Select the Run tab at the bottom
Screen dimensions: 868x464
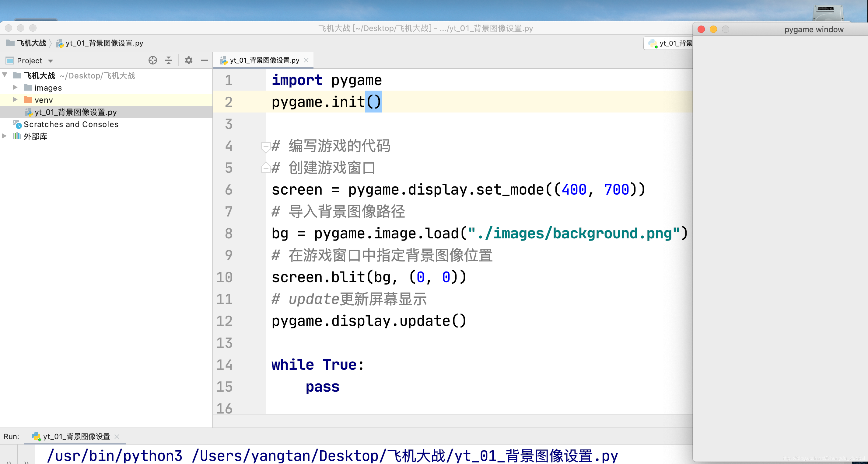tap(75, 436)
